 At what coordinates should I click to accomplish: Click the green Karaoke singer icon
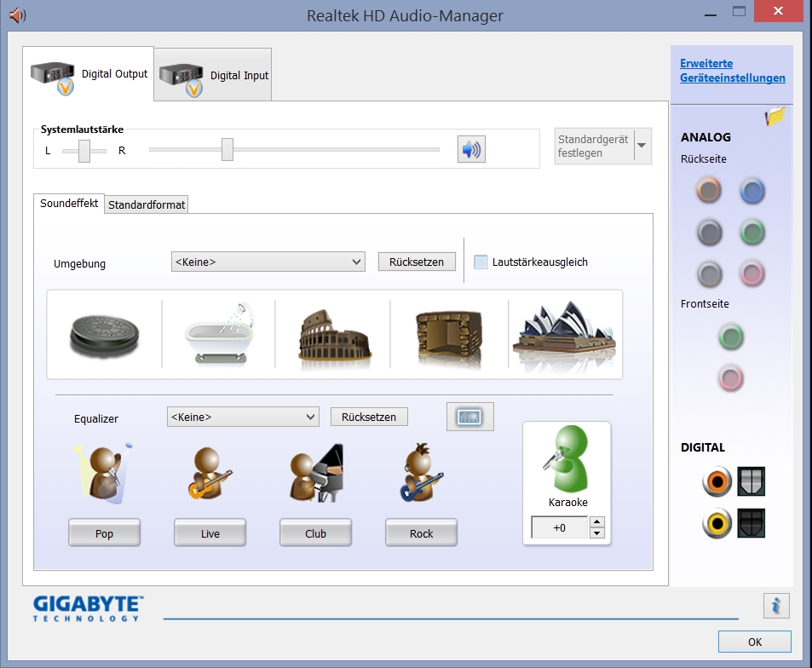[x=567, y=458]
